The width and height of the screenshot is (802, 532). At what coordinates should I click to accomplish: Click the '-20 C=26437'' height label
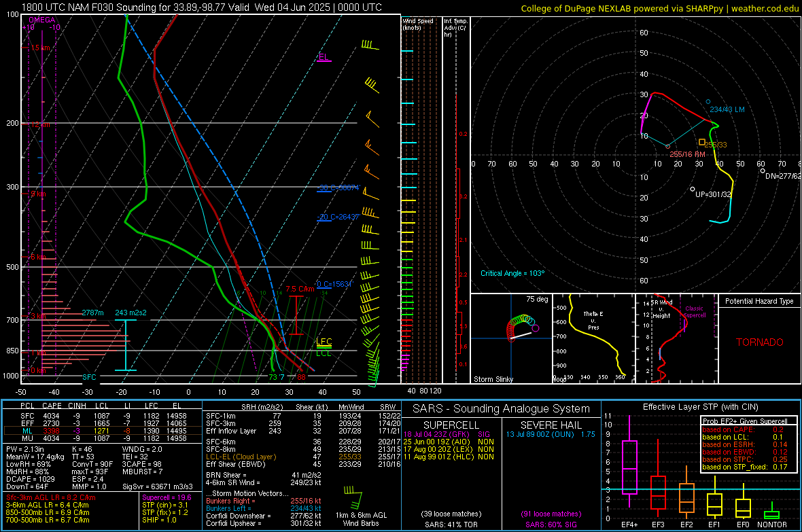tap(338, 217)
